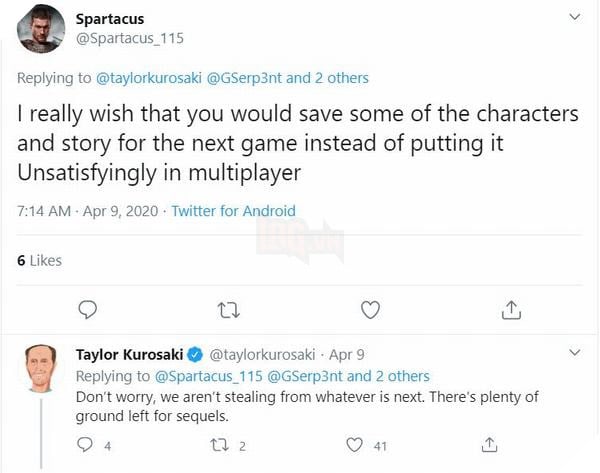The image size is (600, 473).
Task: Retweet the Spartacus tweet
Action: (229, 310)
